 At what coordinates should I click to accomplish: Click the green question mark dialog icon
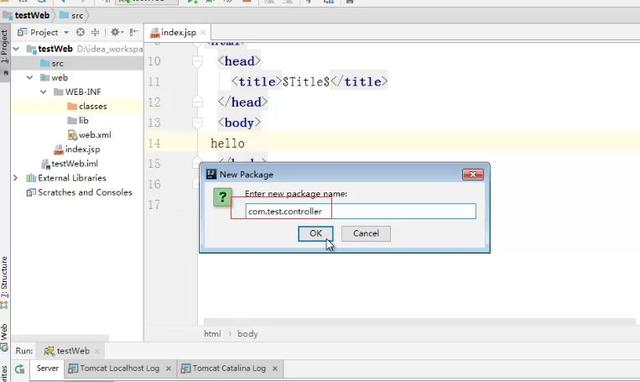222,197
